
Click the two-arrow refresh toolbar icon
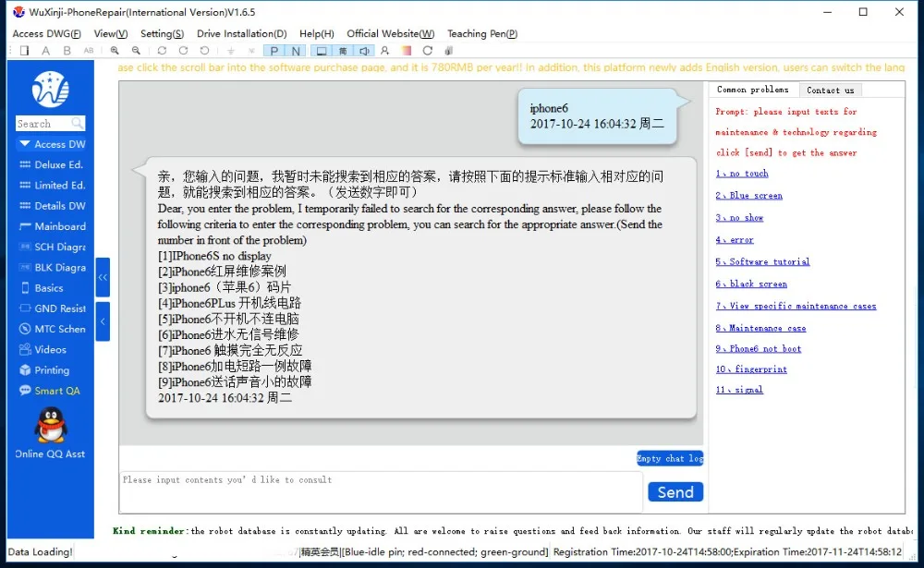[x=162, y=51]
